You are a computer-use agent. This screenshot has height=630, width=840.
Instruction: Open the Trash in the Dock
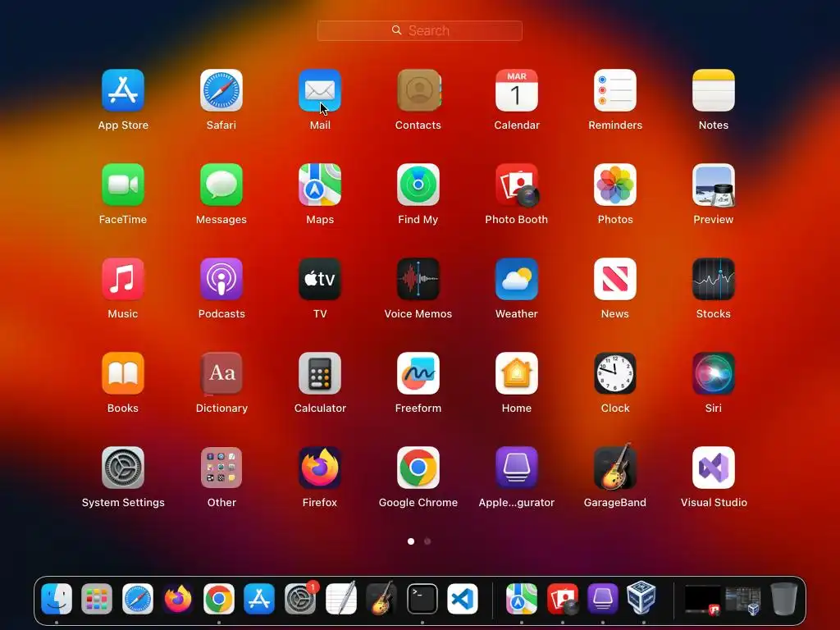[783, 598]
